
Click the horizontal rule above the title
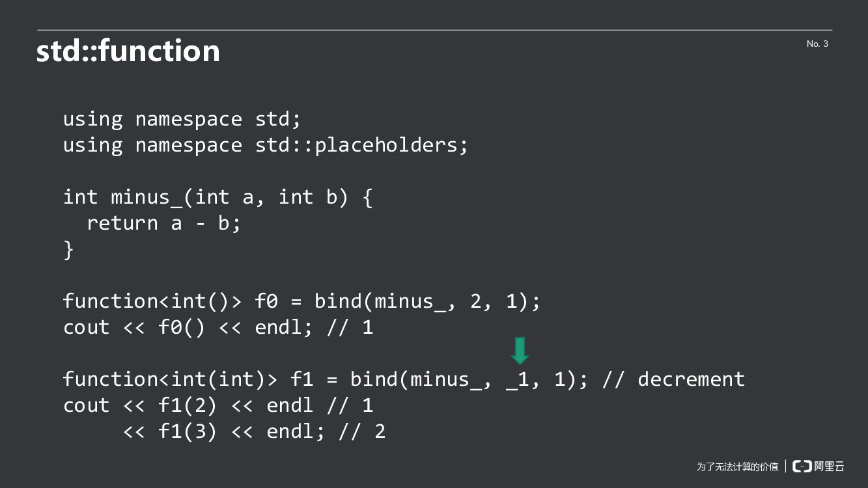434,30
